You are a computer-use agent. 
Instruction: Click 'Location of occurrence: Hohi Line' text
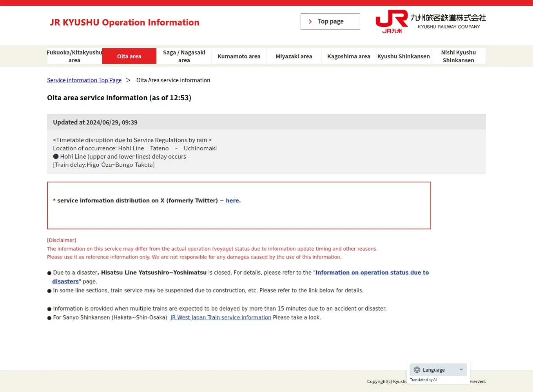(x=98, y=148)
